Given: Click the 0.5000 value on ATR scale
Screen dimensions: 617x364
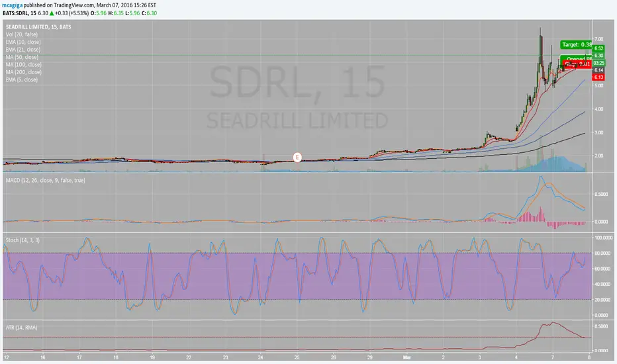Looking at the screenshot, I should (x=601, y=326).
